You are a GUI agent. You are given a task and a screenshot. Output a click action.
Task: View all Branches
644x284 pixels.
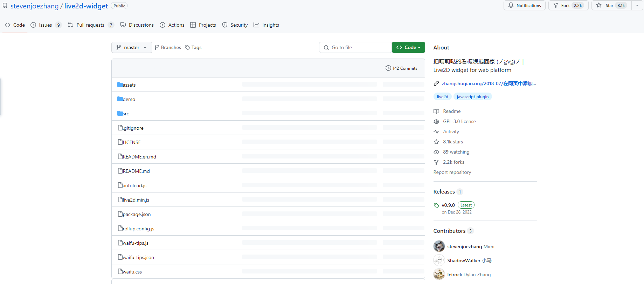point(168,47)
